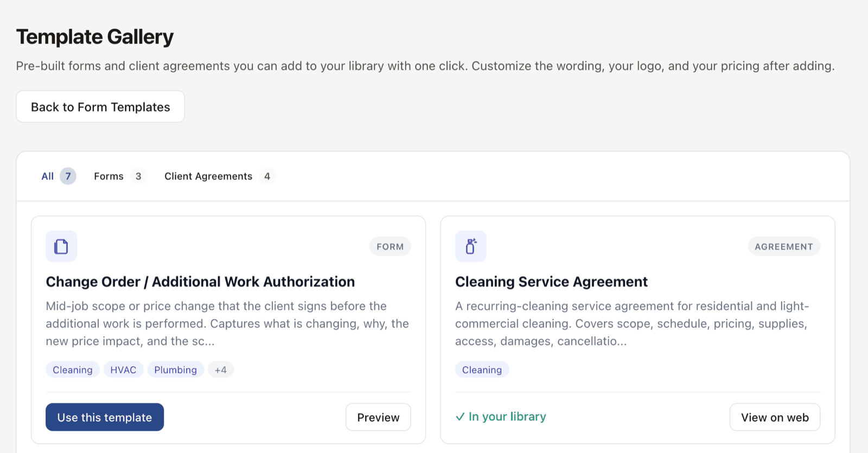Screen dimensions: 868x453
Task: Click the count badge 3 beside Forms
Action: coord(138,176)
